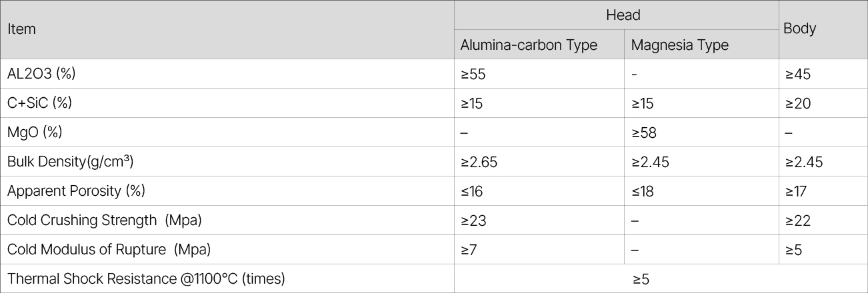This screenshot has width=868, height=293.
Task: Select the "Magnesia Type" column header
Action: click(x=679, y=45)
